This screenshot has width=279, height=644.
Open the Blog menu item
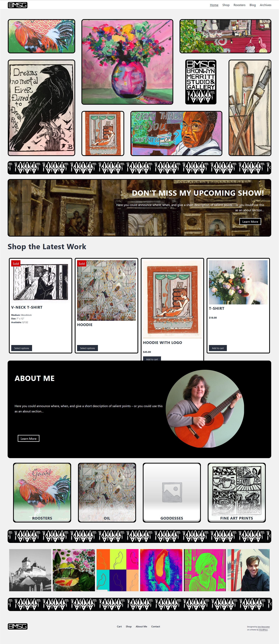[x=253, y=5]
